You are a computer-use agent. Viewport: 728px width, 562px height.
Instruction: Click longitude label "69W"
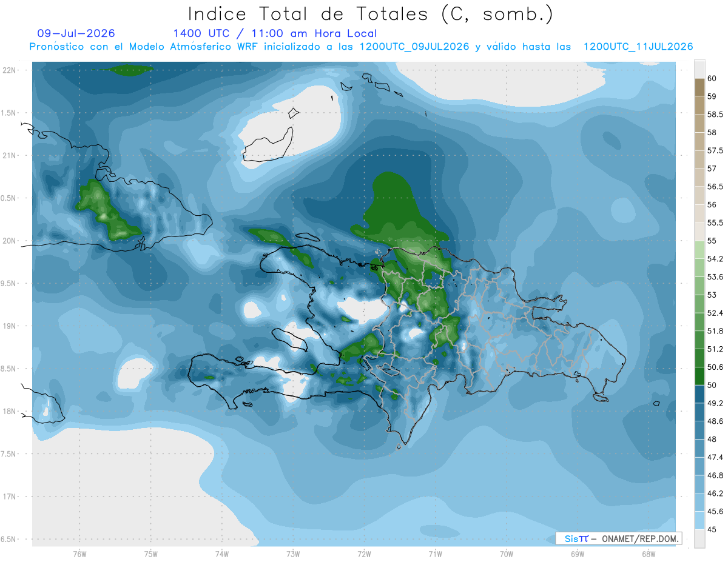[x=578, y=554]
